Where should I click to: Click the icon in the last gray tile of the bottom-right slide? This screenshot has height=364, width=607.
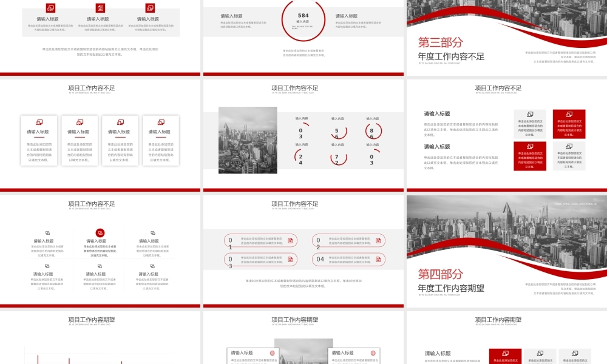coord(575,354)
